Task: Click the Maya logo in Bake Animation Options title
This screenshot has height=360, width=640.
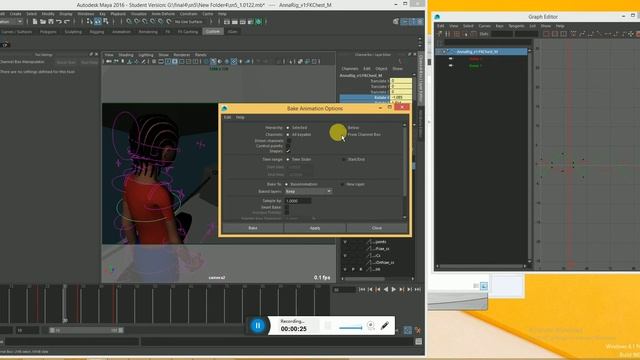Action: pyautogui.click(x=224, y=108)
